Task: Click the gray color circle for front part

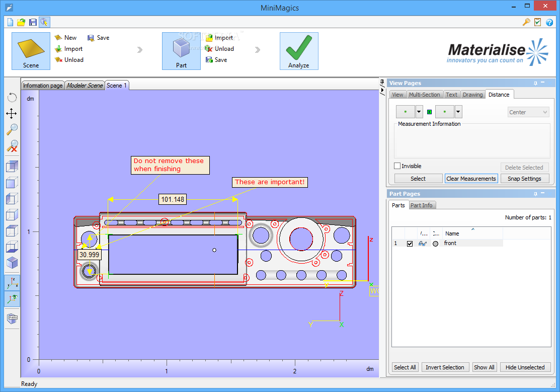Action: 435,244
